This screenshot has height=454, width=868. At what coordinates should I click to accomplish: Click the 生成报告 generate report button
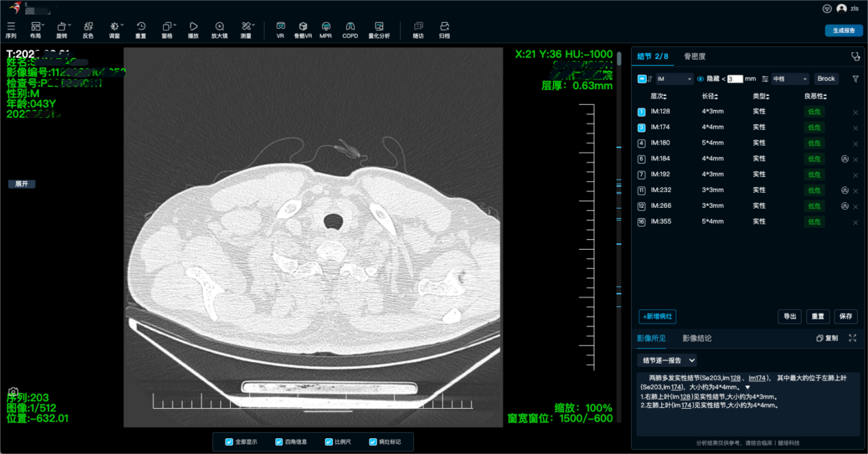843,31
